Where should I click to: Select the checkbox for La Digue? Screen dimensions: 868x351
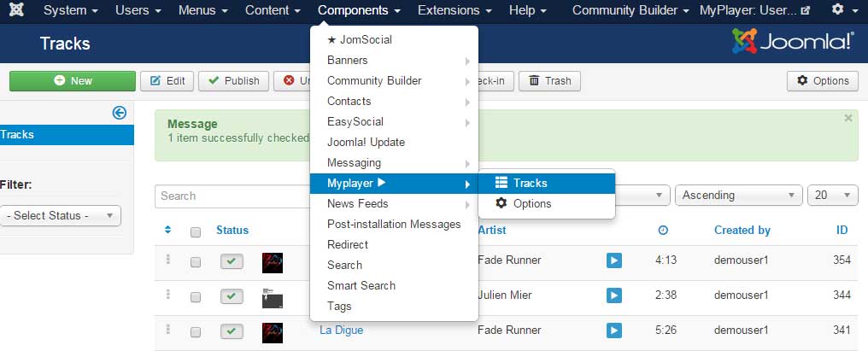click(196, 332)
